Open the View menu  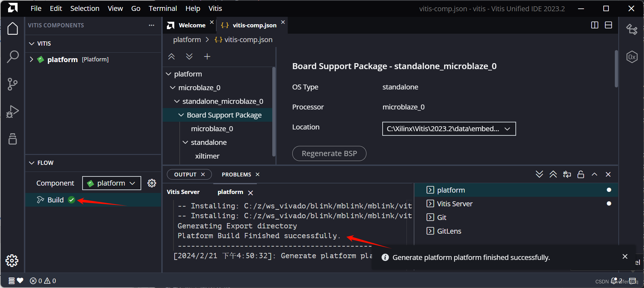[x=115, y=8]
